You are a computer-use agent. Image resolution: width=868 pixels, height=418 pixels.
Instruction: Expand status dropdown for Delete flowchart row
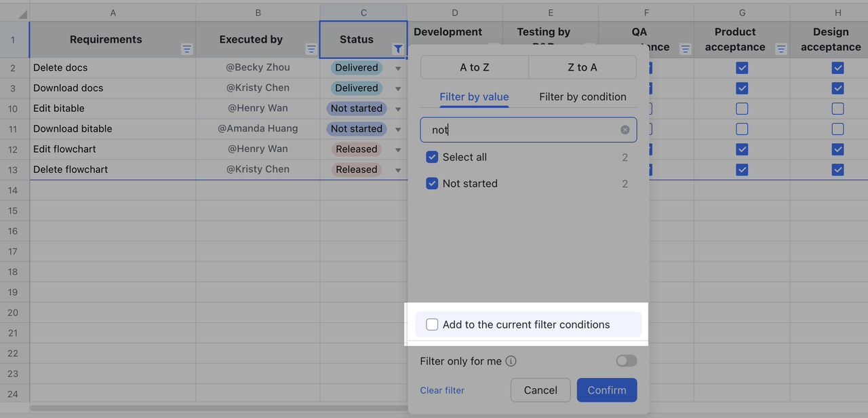pyautogui.click(x=398, y=170)
